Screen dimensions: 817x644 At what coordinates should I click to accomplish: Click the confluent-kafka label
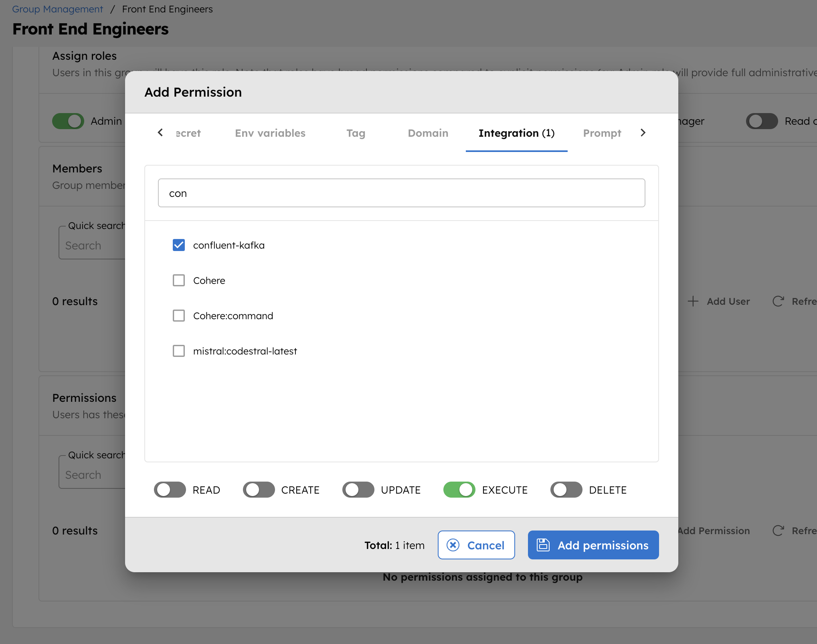pos(229,245)
